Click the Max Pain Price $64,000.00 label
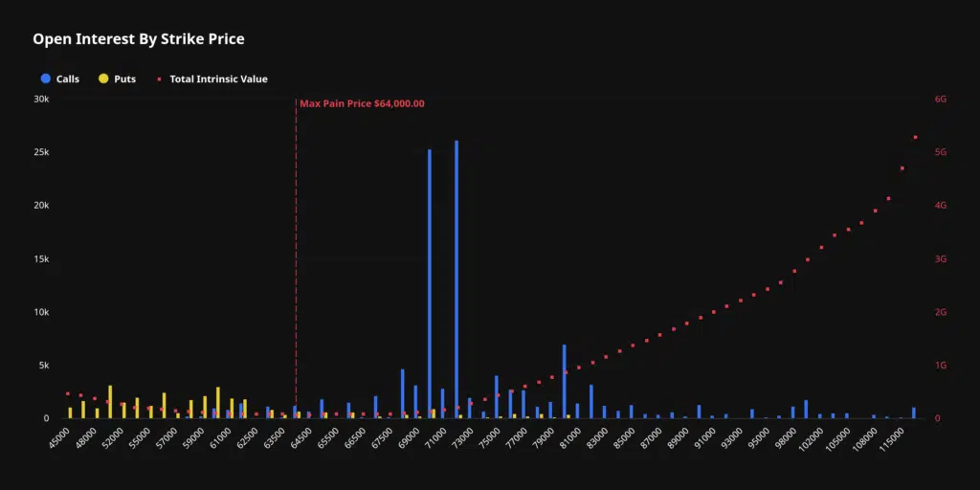Screen dimensions: 980x490 pyautogui.click(x=362, y=103)
